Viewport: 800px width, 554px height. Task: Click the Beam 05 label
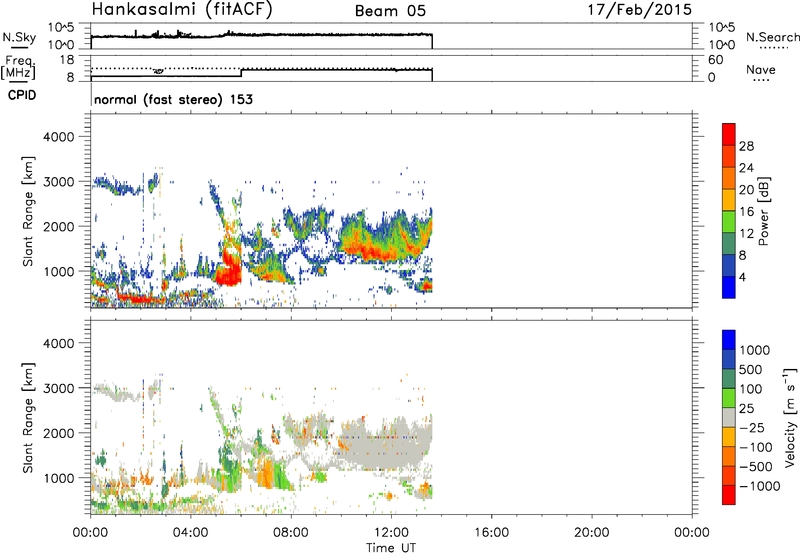click(x=390, y=11)
